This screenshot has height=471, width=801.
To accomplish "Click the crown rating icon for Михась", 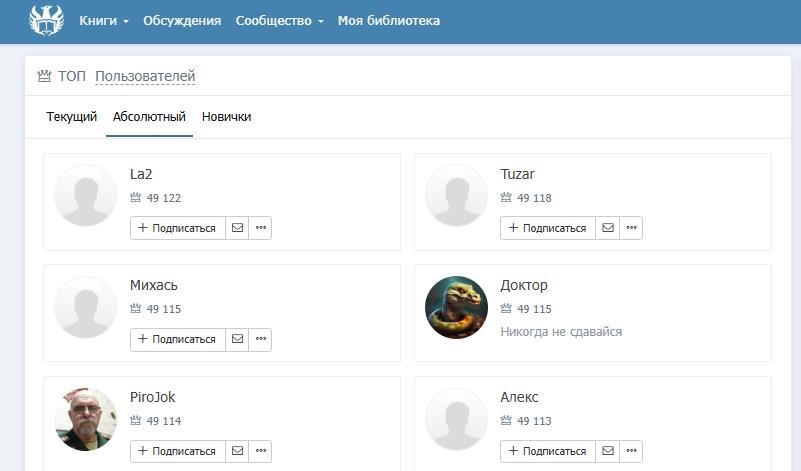I will click(135, 309).
